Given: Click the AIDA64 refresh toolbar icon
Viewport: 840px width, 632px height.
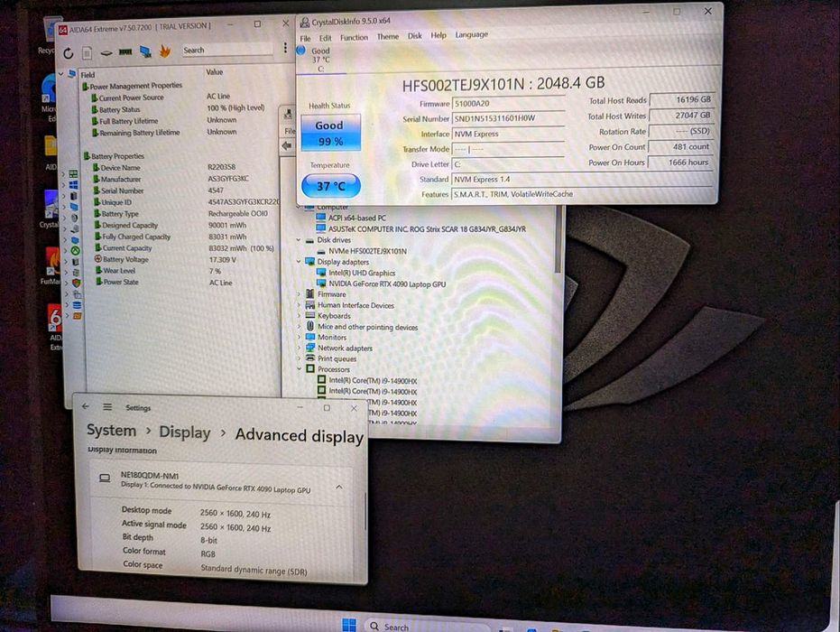Looking at the screenshot, I should pos(68,53).
